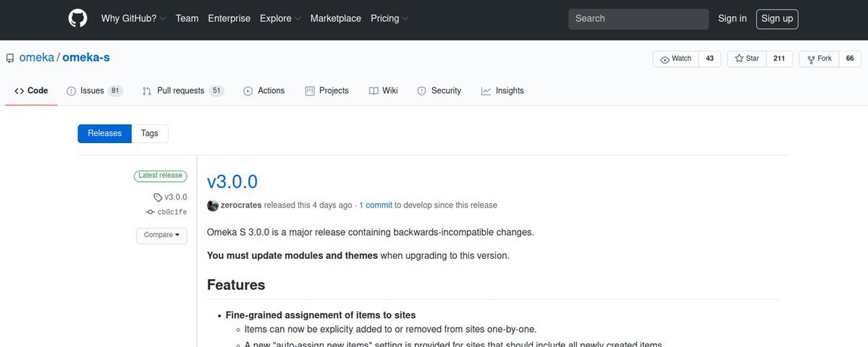Screen dimensions: 868x347
Task: Switch to the Issues tab
Action: tap(95, 90)
